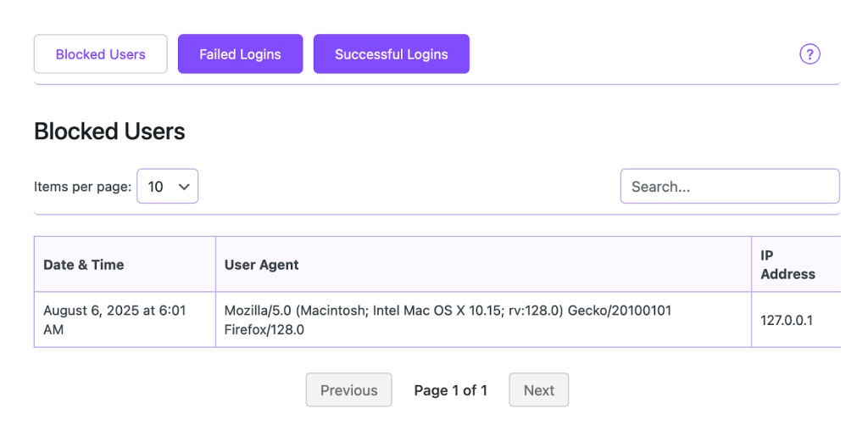Show the Successful Logins tab
This screenshot has height=426, width=868.
tap(391, 54)
